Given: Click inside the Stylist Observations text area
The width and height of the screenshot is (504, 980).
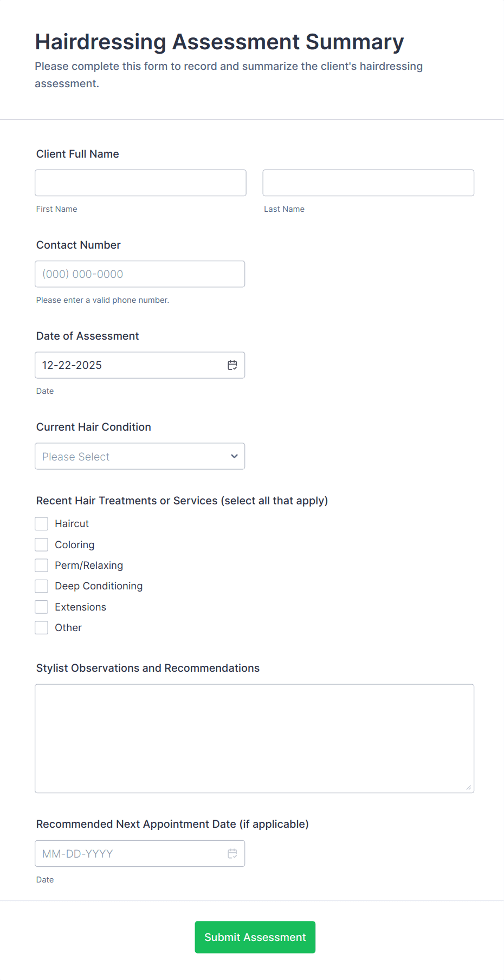Looking at the screenshot, I should click(254, 737).
